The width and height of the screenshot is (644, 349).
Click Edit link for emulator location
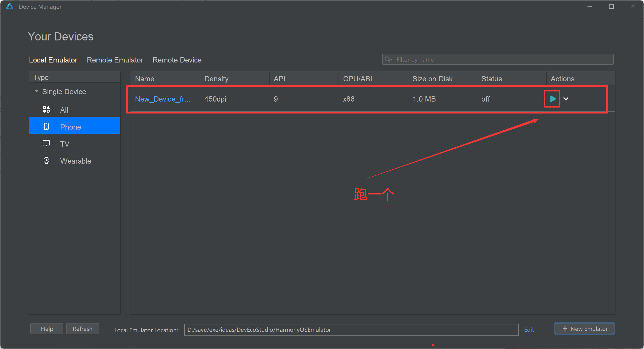(529, 330)
